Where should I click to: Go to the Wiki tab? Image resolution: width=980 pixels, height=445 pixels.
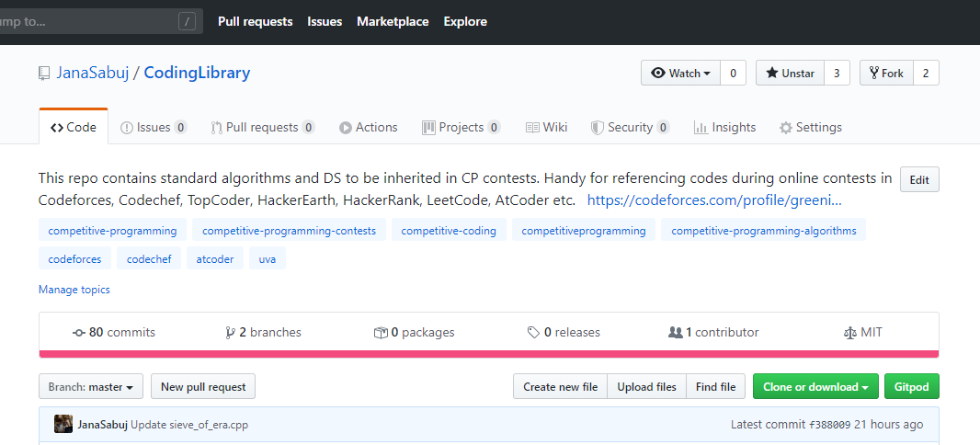[546, 128]
